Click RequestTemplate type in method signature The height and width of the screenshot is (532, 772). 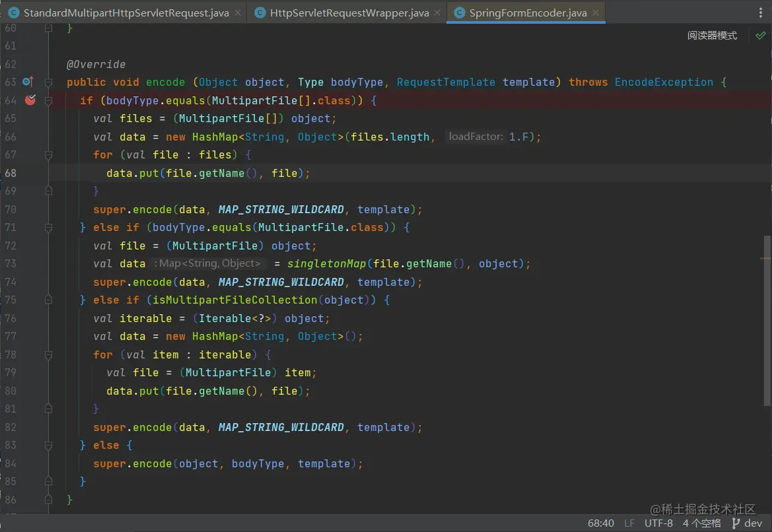point(446,83)
